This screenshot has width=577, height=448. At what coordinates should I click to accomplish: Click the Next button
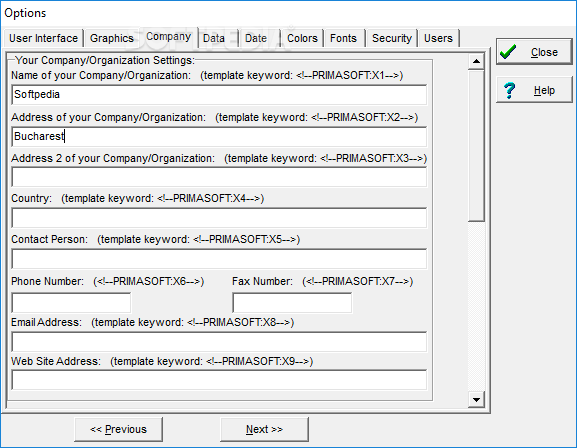(264, 429)
